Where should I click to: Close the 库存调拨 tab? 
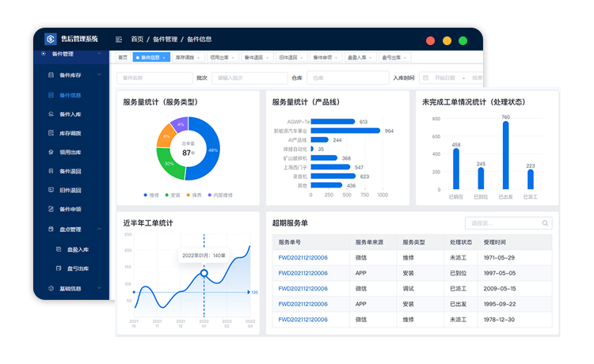point(199,58)
